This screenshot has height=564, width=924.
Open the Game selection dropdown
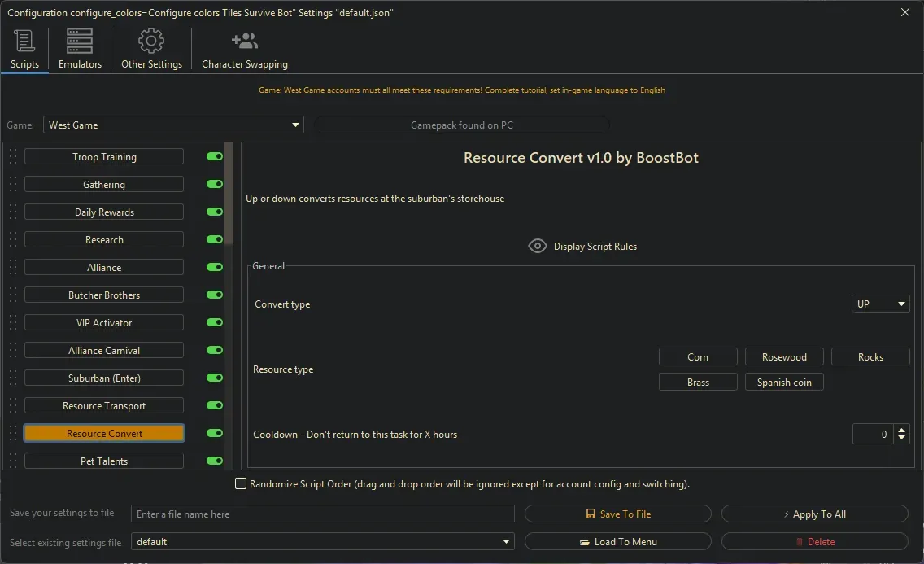pyautogui.click(x=294, y=125)
